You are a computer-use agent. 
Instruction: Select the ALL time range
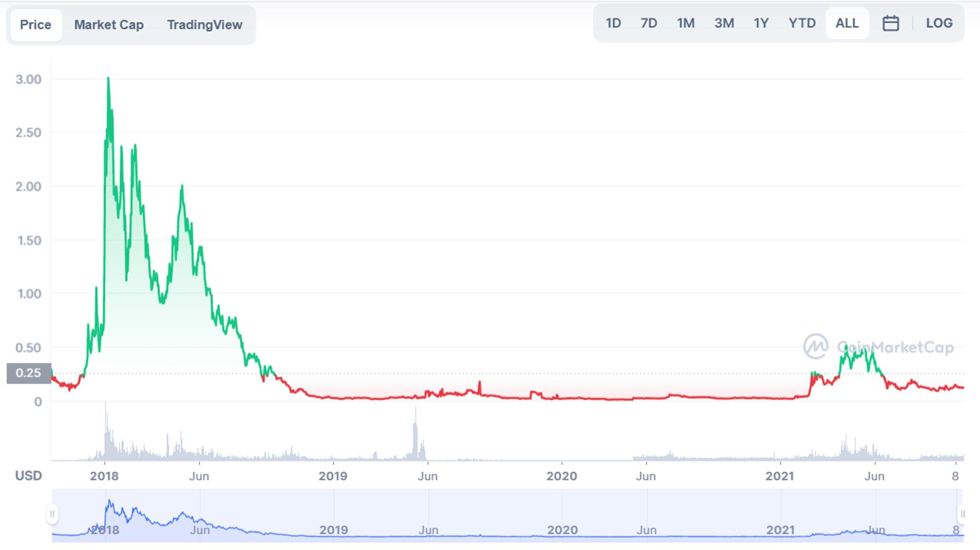pos(847,24)
